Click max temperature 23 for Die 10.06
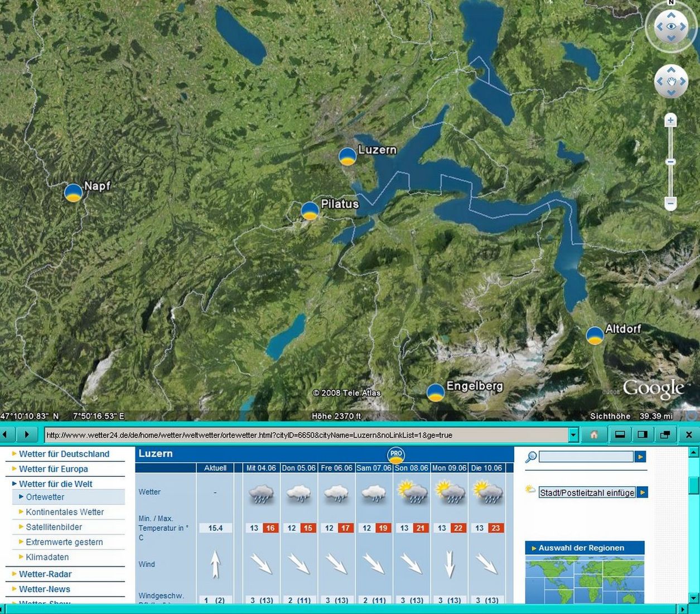Screen dimensions: 700x614 (x=496, y=527)
